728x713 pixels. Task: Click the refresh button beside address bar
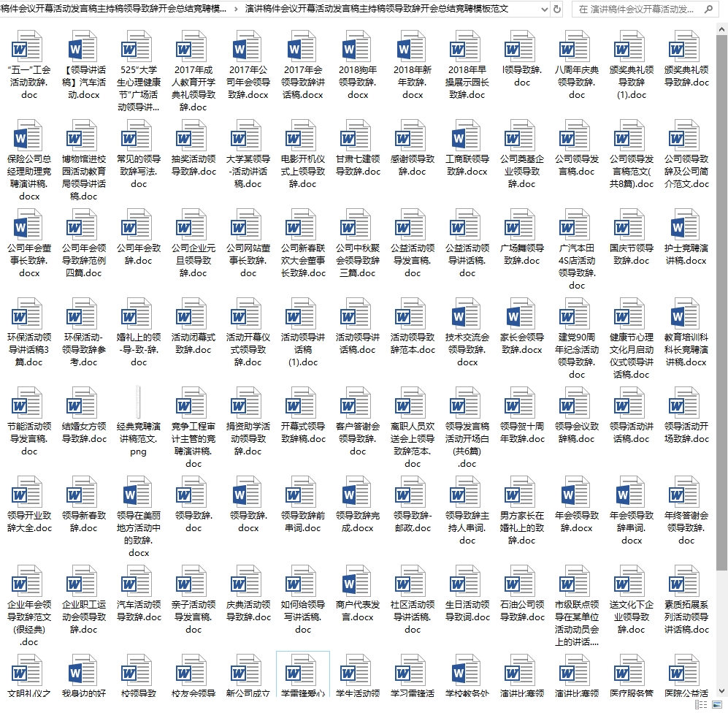coord(558,9)
